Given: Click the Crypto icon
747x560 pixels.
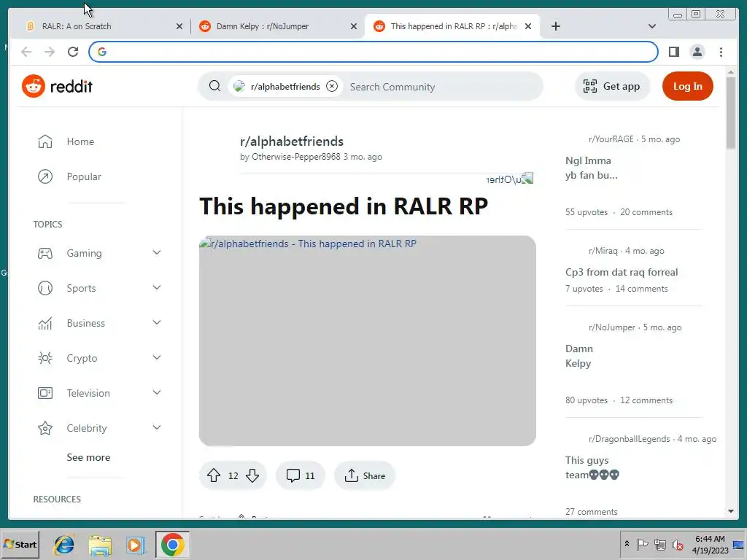Looking at the screenshot, I should pyautogui.click(x=45, y=358).
